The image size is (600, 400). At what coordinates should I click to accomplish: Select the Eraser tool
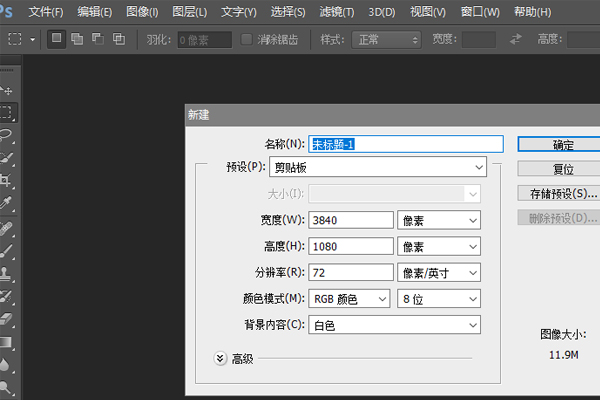[x=7, y=319]
